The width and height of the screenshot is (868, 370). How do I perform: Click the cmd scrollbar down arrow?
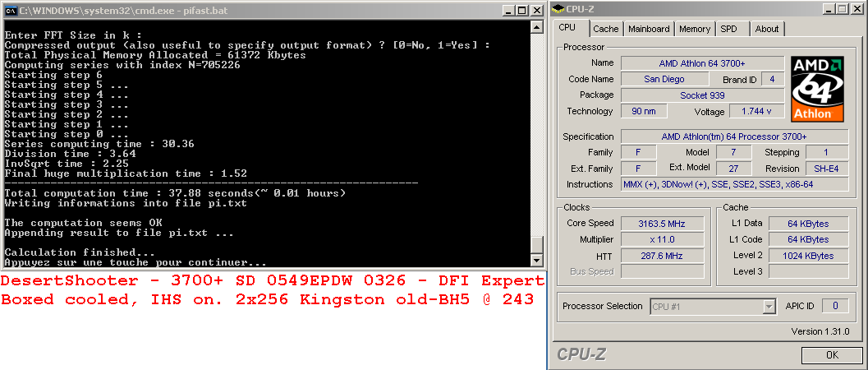(x=536, y=260)
